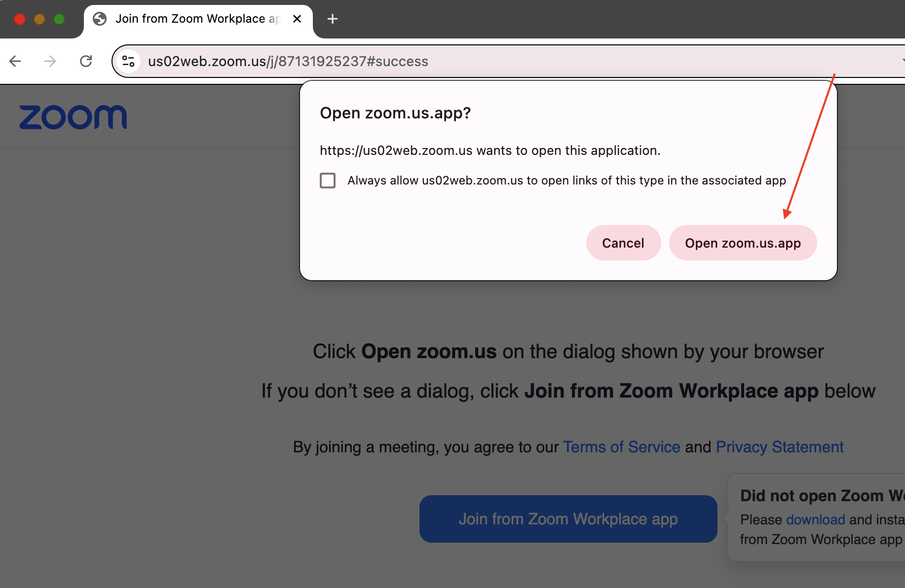Viewport: 905px width, 588px height.
Task: Click the browser back arrow
Action: (x=15, y=61)
